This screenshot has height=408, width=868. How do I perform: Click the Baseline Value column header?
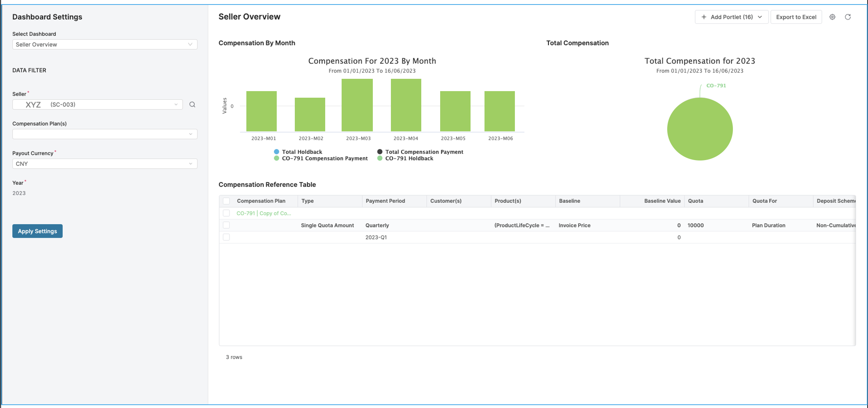tap(662, 201)
